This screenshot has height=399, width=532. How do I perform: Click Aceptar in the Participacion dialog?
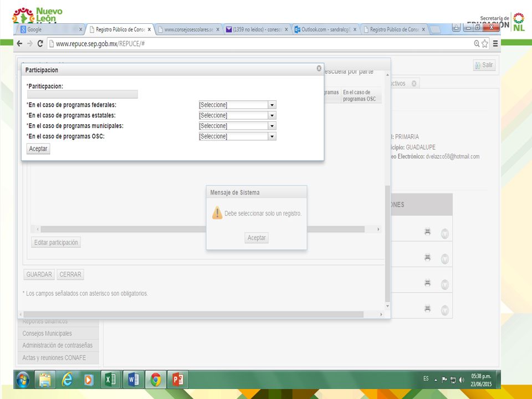coord(38,149)
